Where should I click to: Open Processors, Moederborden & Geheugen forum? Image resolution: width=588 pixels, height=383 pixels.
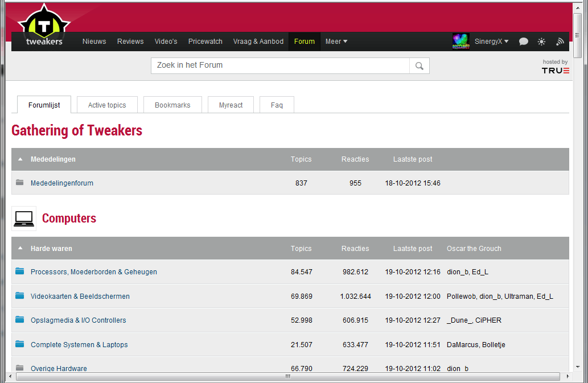(x=94, y=271)
